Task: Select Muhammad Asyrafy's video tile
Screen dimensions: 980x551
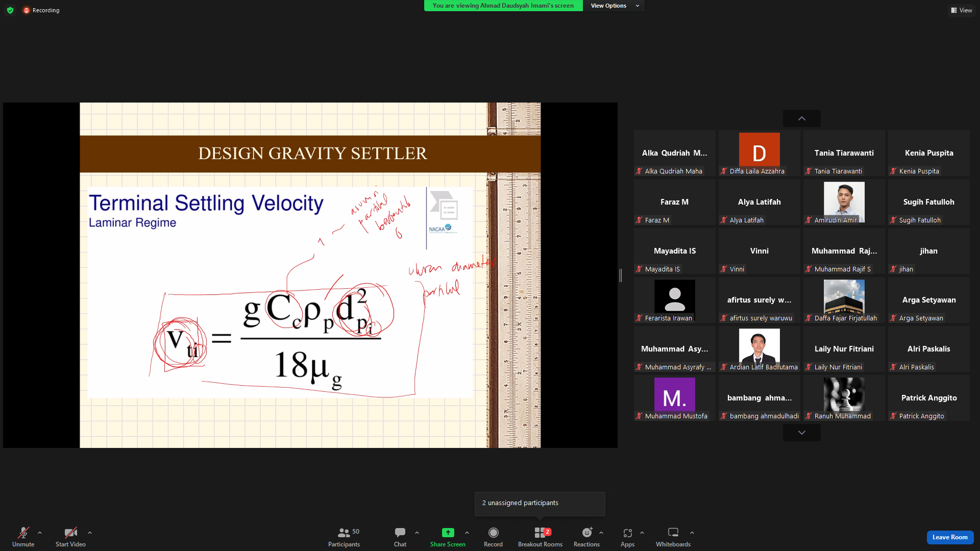Action: (x=675, y=349)
